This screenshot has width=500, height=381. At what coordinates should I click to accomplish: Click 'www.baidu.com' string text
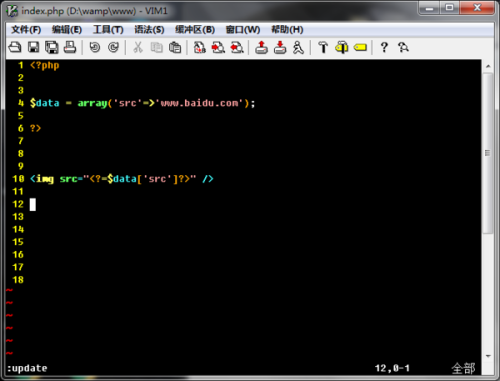coord(200,103)
